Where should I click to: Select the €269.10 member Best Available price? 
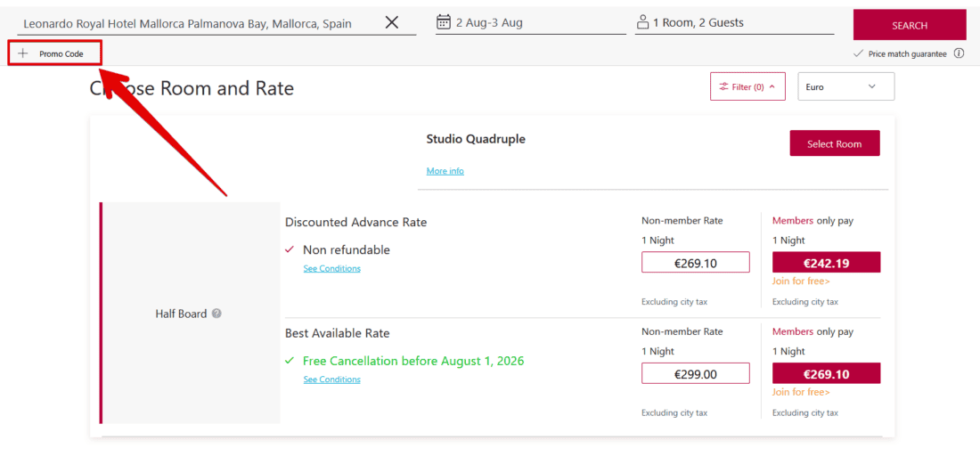826,374
